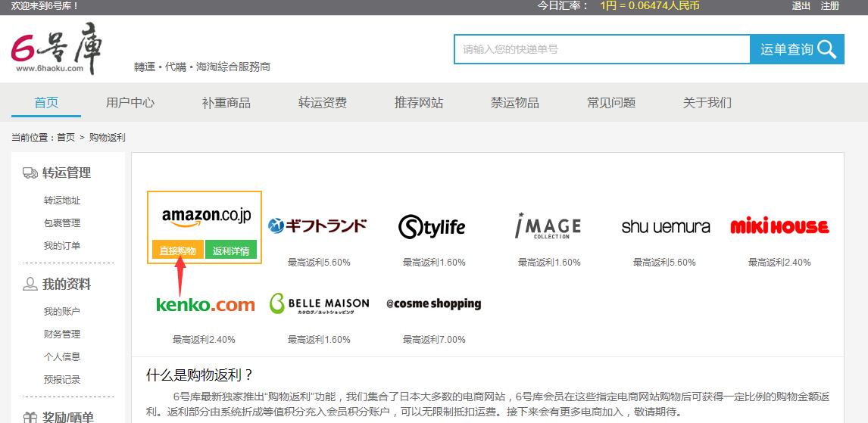The width and height of the screenshot is (868, 423).
Task: Open the 关于我们 navigation item
Action: point(707,102)
